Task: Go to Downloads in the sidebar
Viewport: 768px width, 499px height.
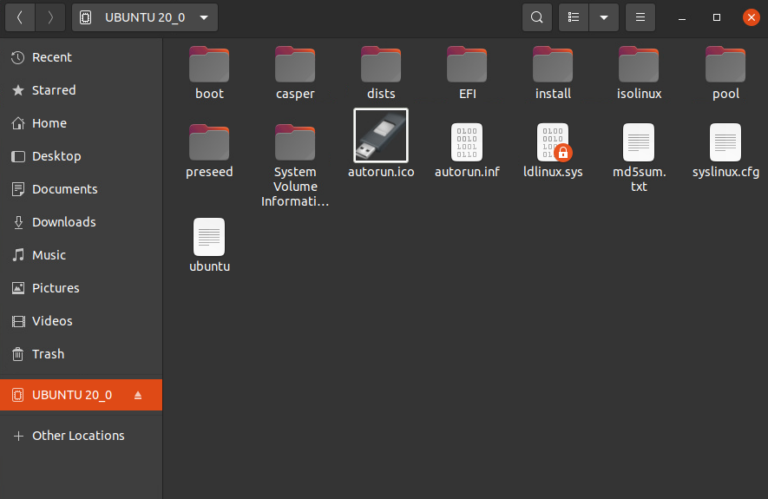Action: [x=63, y=222]
